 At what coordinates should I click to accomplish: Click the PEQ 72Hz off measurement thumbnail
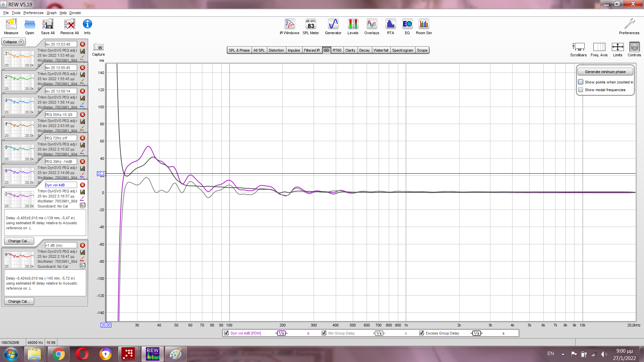coord(19,153)
